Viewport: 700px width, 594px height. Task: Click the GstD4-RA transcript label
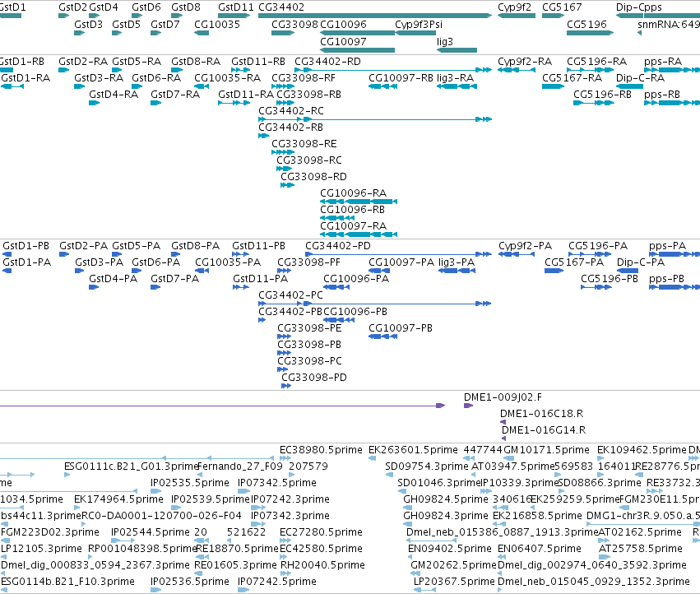point(114,95)
